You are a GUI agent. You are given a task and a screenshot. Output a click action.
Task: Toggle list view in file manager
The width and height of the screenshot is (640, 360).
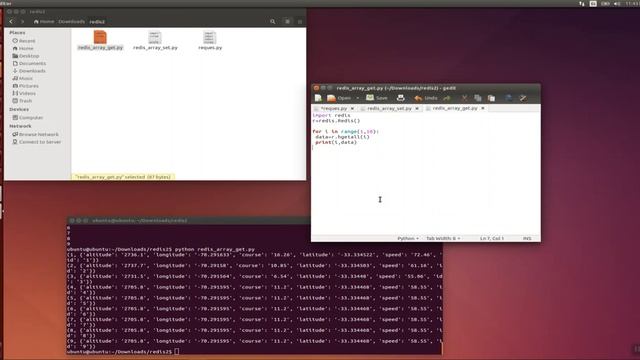(300, 22)
